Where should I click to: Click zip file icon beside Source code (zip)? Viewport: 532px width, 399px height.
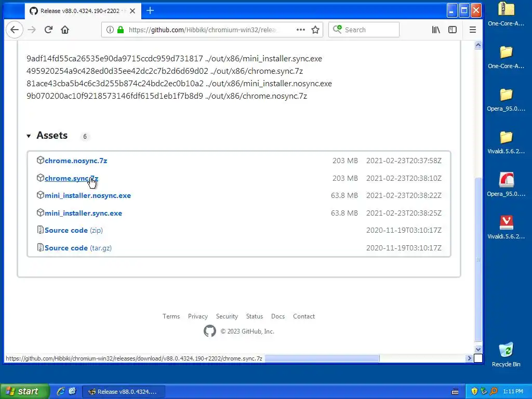(41, 230)
